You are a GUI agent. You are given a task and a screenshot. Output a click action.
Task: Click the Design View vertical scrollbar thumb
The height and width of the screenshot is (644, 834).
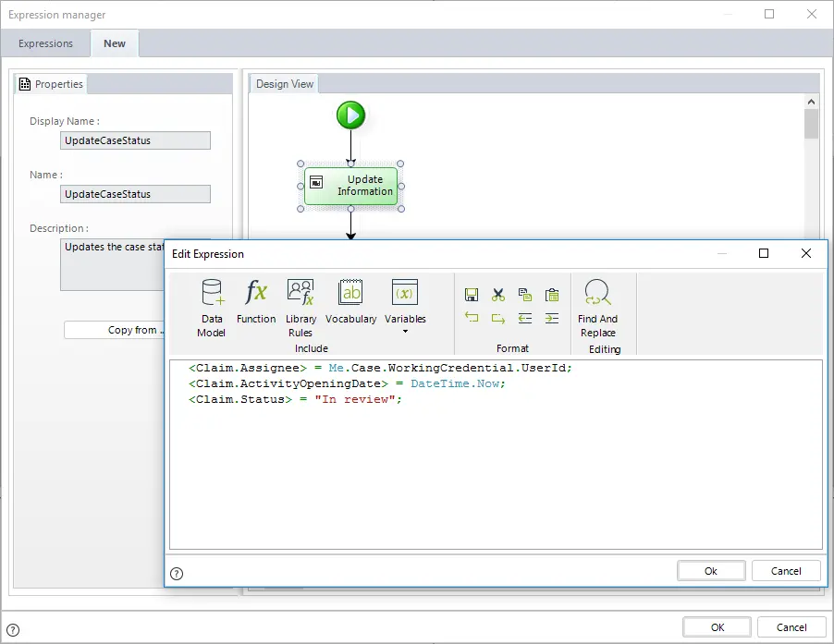811,123
